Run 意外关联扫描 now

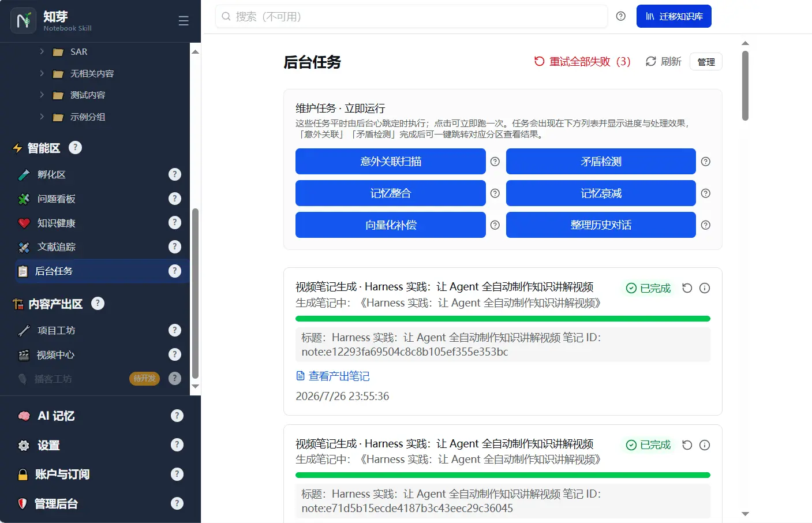391,162
